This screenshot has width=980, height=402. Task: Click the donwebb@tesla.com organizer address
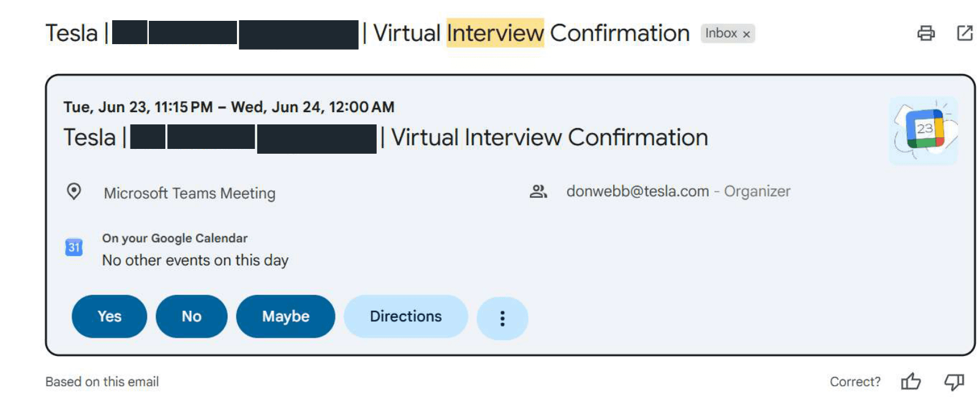638,191
